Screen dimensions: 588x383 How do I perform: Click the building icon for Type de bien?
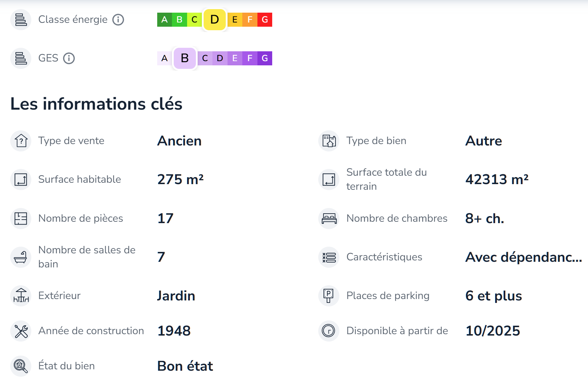click(x=329, y=141)
